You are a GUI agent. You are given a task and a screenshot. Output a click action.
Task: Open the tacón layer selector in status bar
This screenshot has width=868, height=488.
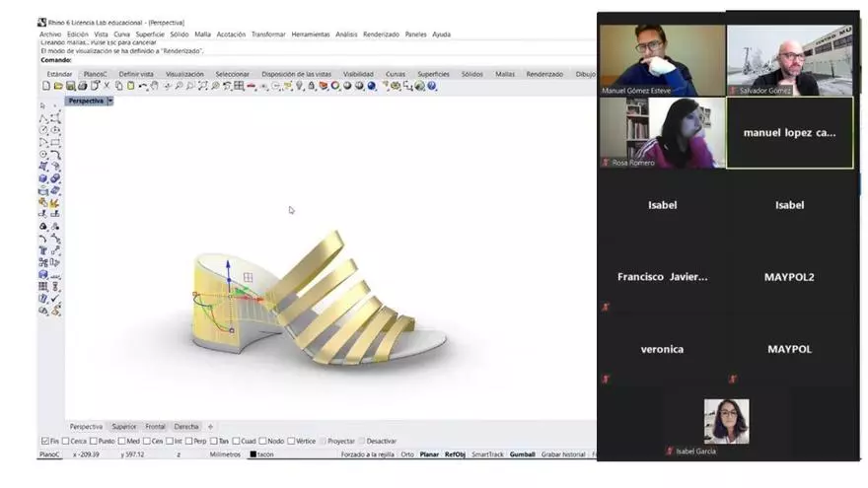point(265,454)
